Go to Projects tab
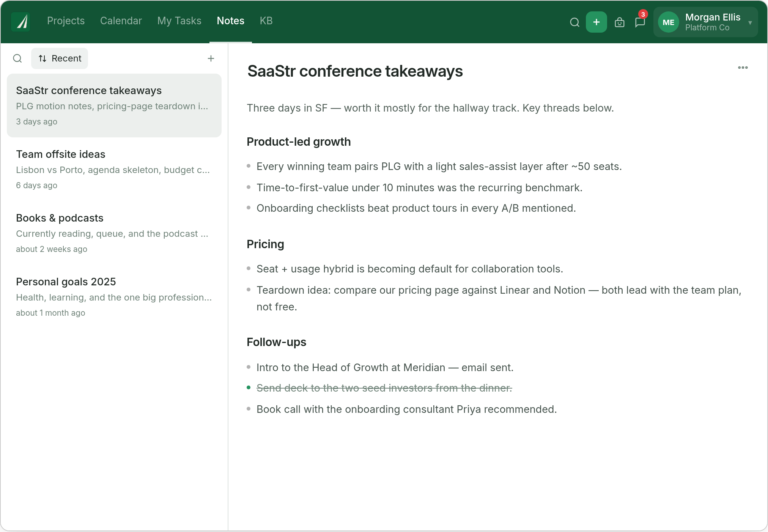This screenshot has width=768, height=532. coord(66,21)
